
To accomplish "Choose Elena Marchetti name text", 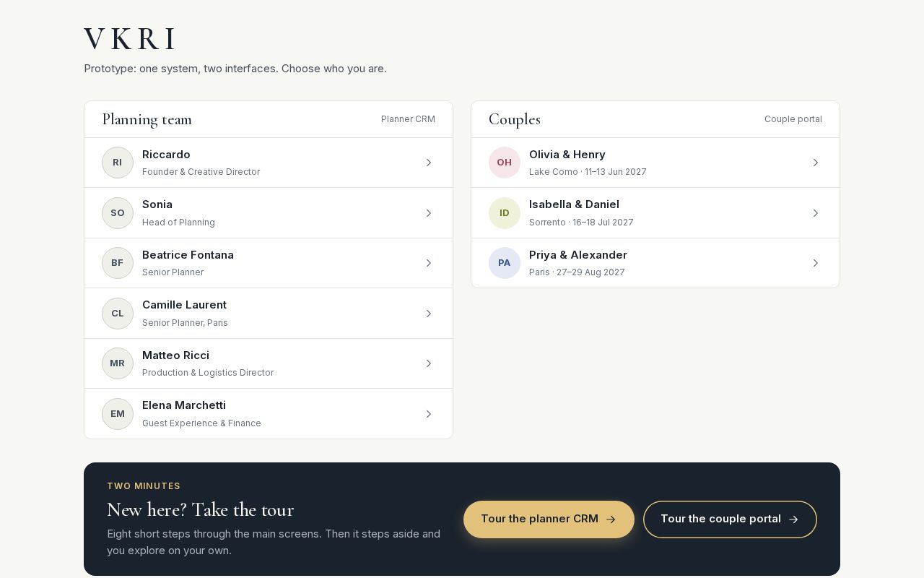I will [184, 405].
